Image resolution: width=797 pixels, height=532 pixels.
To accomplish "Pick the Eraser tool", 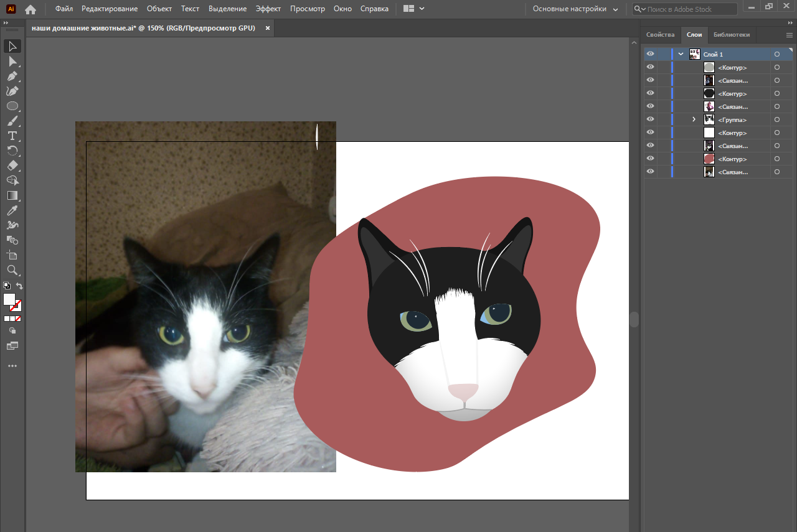I will [x=12, y=166].
